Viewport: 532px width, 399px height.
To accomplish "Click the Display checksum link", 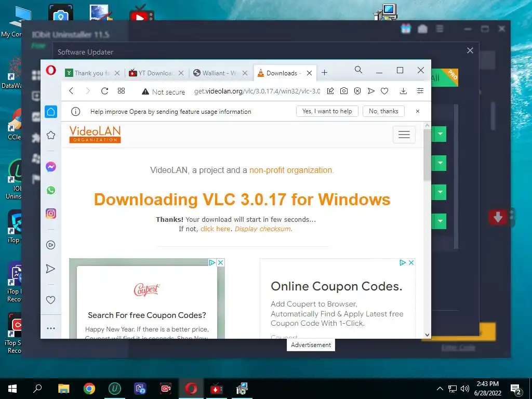I will [x=263, y=229].
